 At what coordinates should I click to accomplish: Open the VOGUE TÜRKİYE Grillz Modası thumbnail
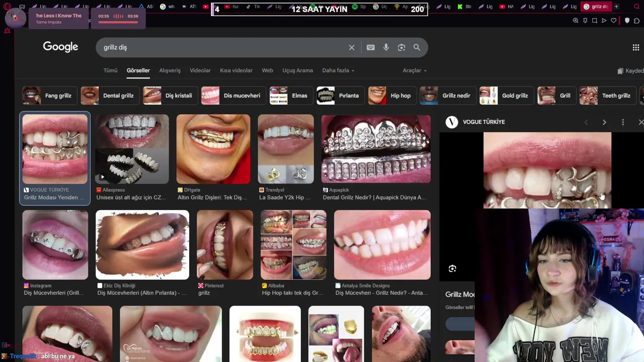(x=55, y=149)
